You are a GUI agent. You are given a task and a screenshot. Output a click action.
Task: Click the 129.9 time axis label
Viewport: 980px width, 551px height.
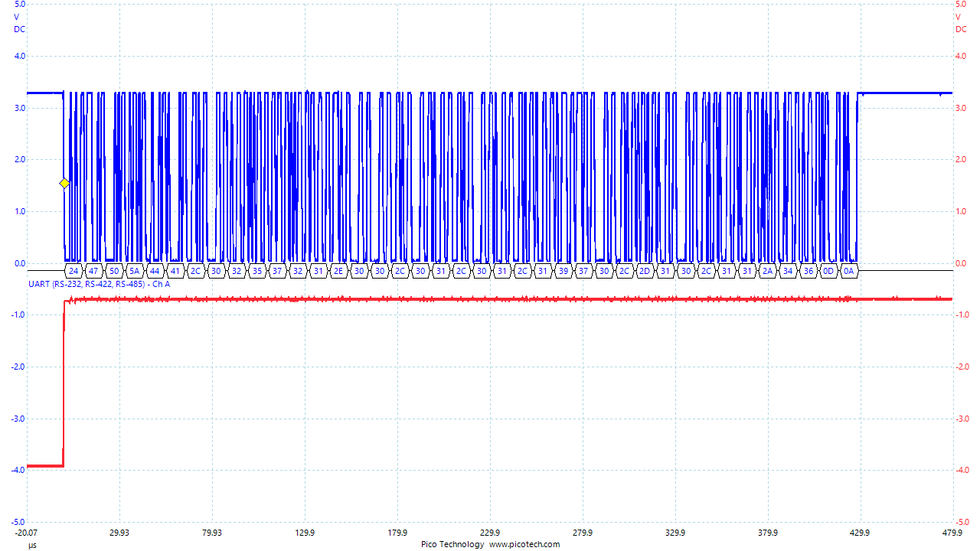click(x=305, y=533)
